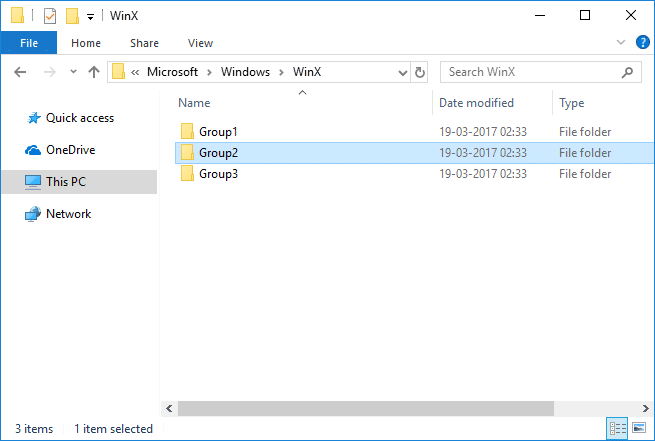
Task: Expand the address bar history dropdown
Action: (401, 72)
